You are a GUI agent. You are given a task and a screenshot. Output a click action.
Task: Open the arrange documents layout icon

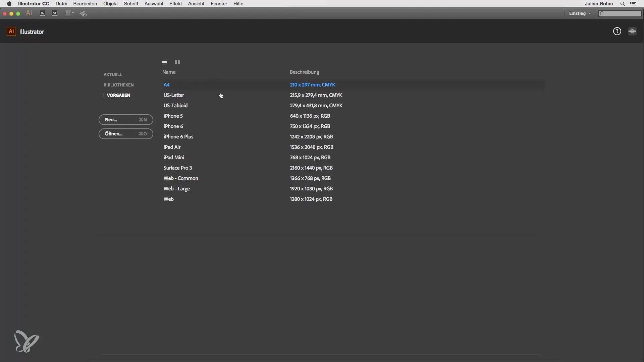tap(69, 13)
